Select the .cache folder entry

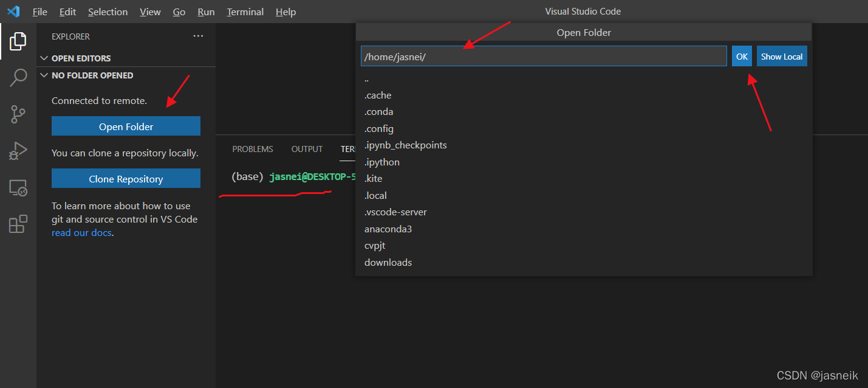pos(584,95)
